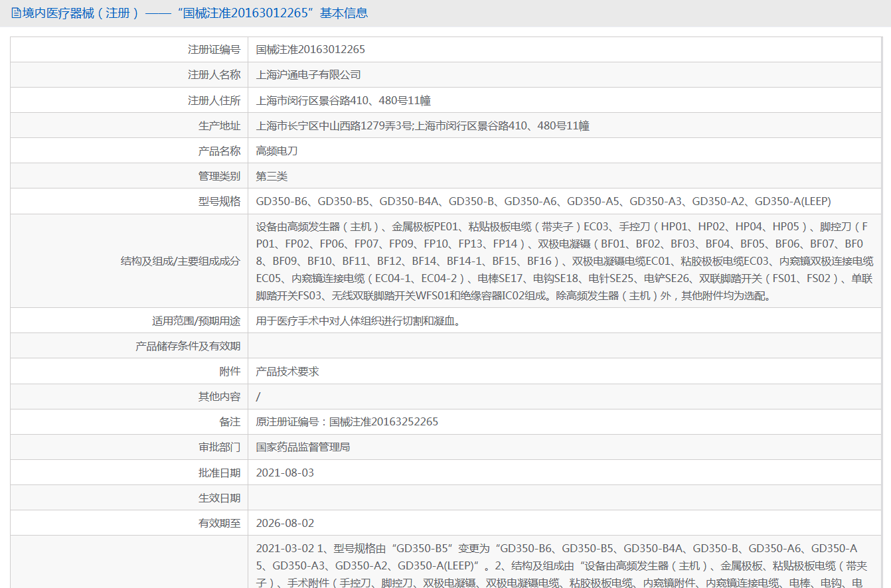Select the 备注 label cell
The width and height of the screenshot is (891, 588).
[129, 421]
